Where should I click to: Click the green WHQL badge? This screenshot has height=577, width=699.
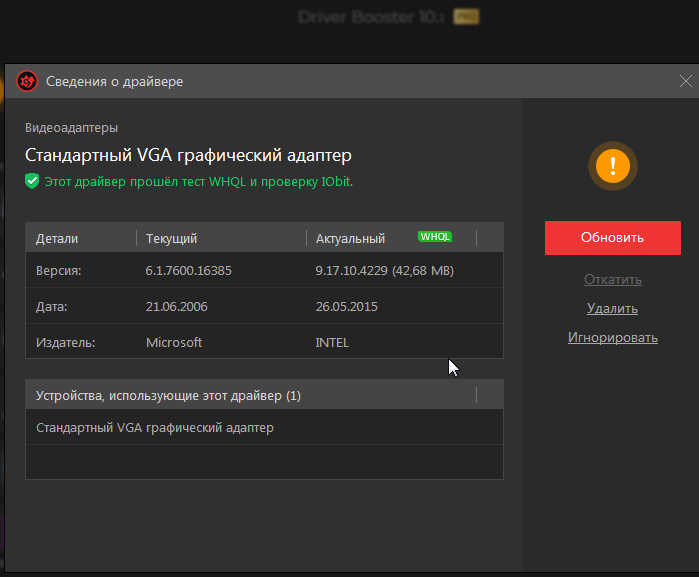435,236
